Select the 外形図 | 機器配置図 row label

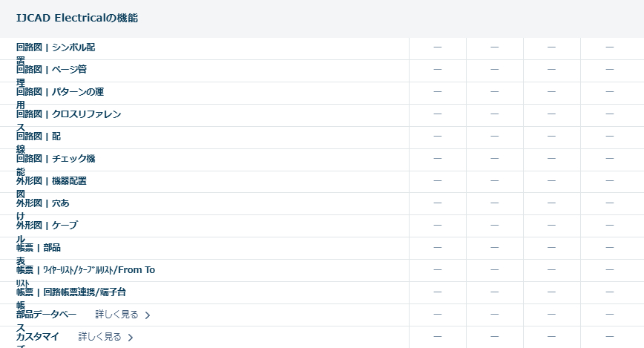[51, 181]
